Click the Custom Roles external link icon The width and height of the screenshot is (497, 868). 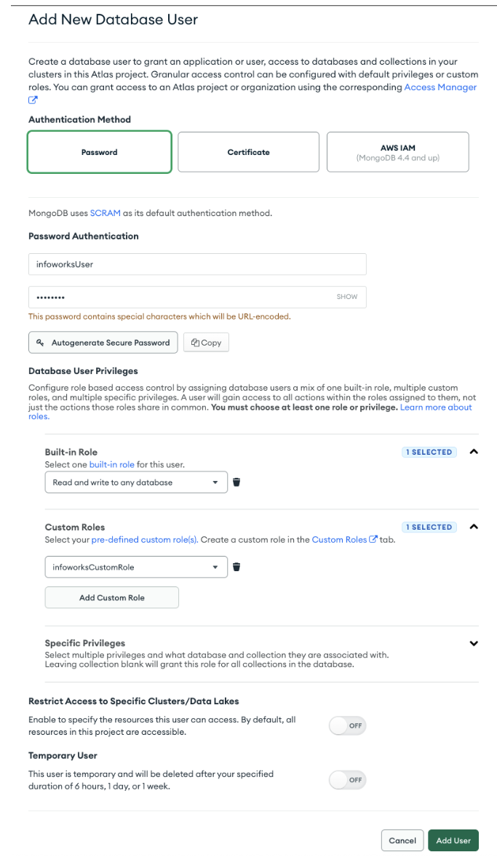click(x=373, y=540)
